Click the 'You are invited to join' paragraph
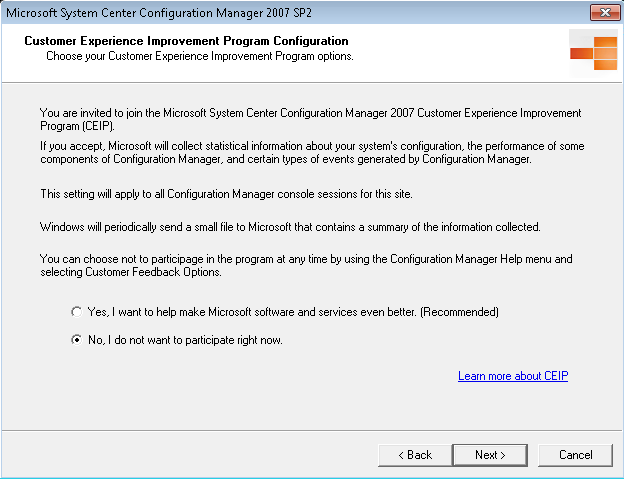The height and width of the screenshot is (479, 624). click(x=311, y=119)
